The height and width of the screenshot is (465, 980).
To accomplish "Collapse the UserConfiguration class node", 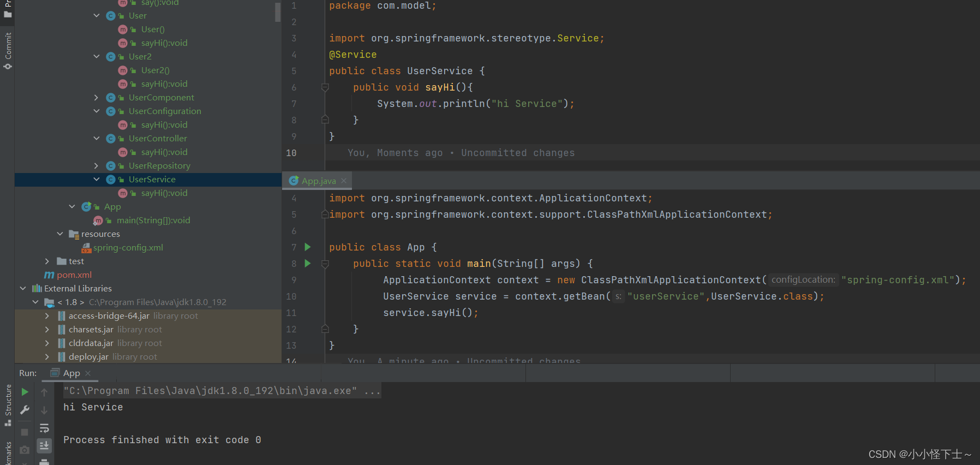I will click(97, 111).
